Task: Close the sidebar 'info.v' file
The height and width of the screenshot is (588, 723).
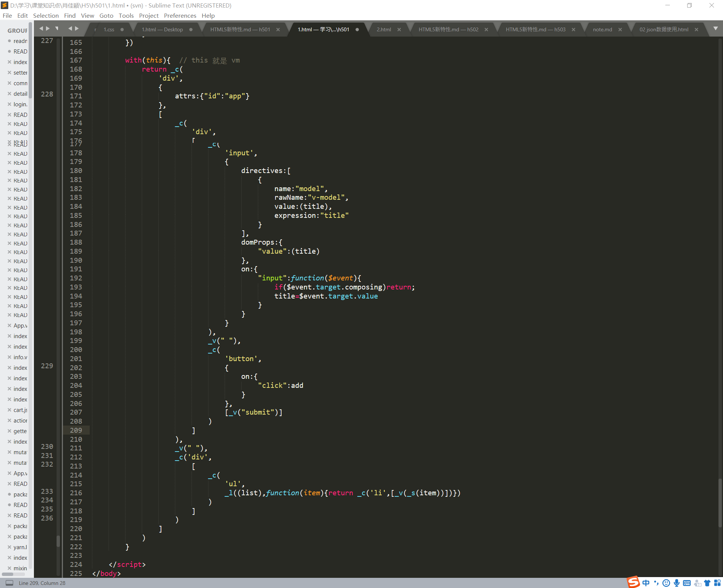Action: tap(9, 357)
